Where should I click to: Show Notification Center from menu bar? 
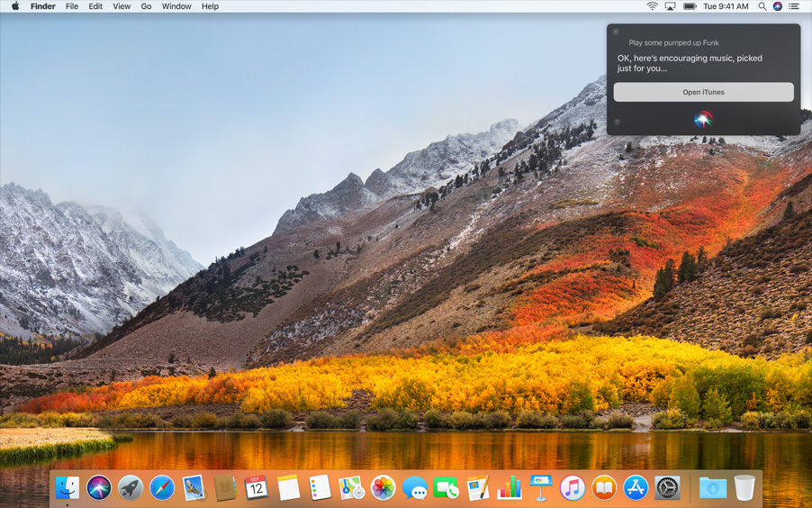(794, 6)
